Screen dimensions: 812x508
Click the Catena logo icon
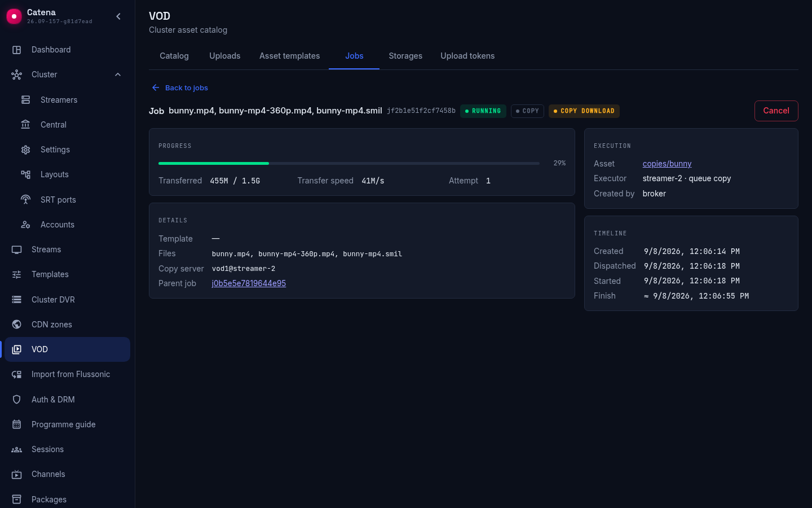(14, 16)
